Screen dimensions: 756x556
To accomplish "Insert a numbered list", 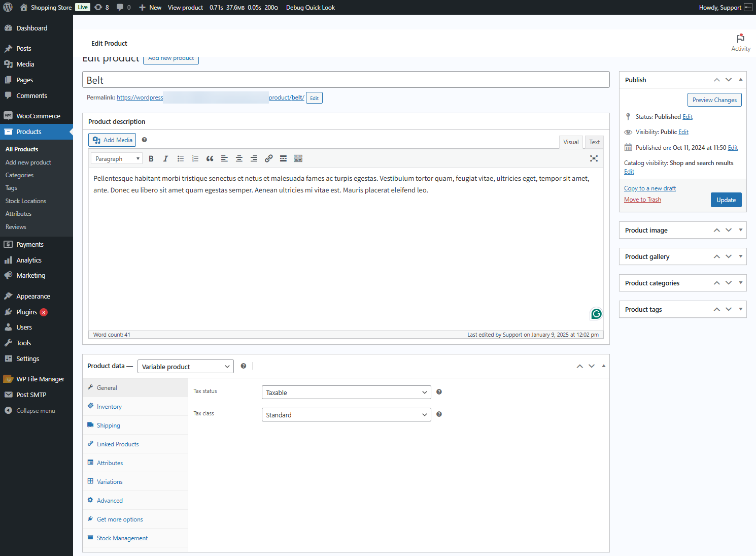I will [195, 158].
